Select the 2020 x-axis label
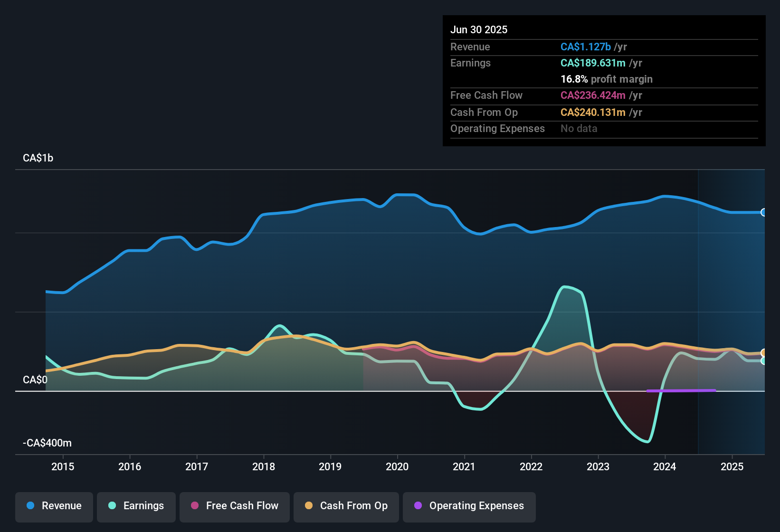 click(x=397, y=466)
